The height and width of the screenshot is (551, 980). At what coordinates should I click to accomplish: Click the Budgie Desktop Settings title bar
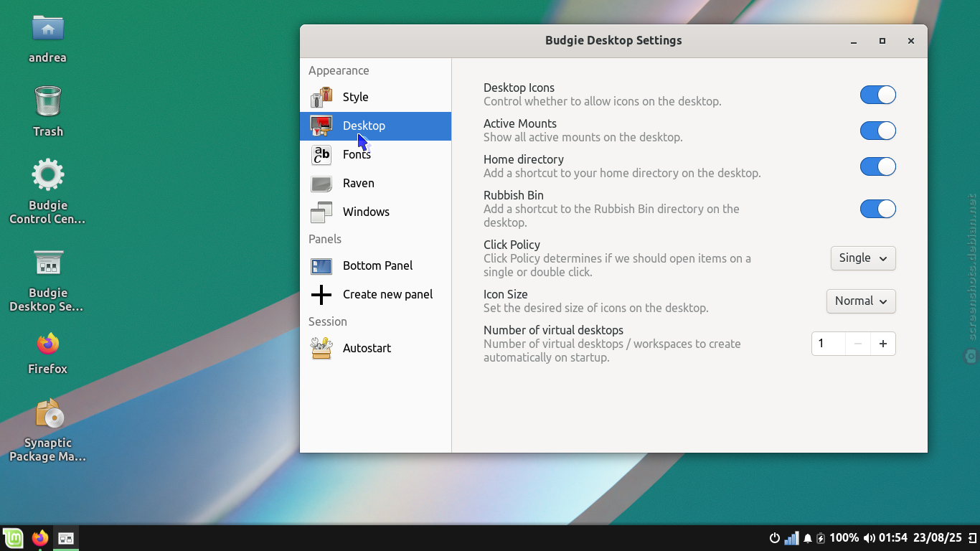[613, 41]
